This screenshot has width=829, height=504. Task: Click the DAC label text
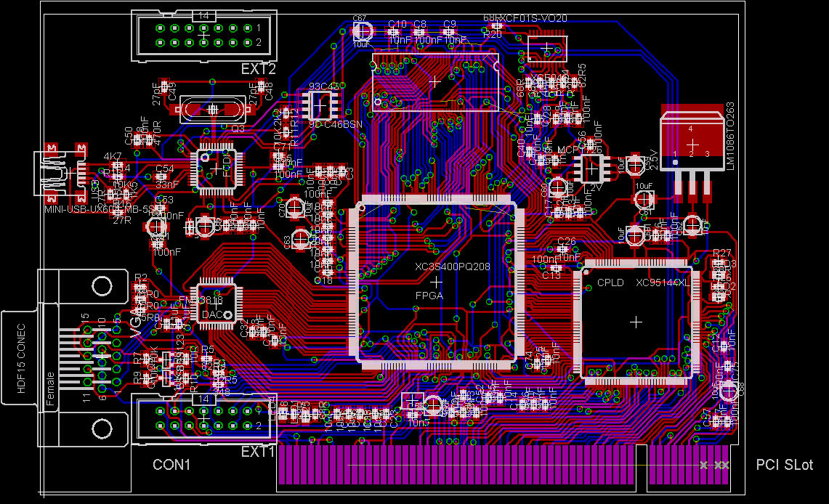click(x=212, y=315)
